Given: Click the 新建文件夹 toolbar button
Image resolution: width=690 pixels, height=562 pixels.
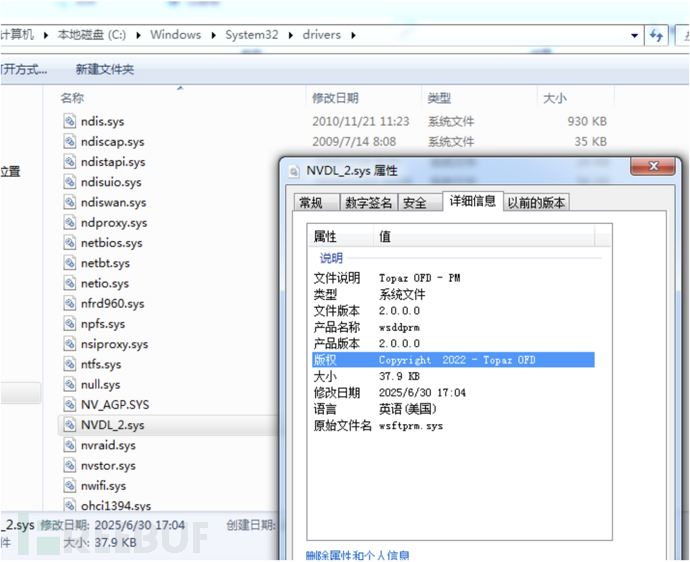Looking at the screenshot, I should point(105,69).
